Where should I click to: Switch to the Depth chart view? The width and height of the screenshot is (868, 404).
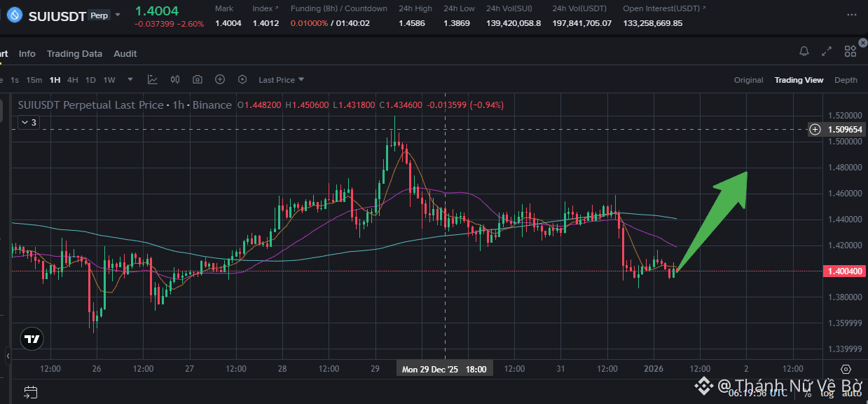pos(846,80)
